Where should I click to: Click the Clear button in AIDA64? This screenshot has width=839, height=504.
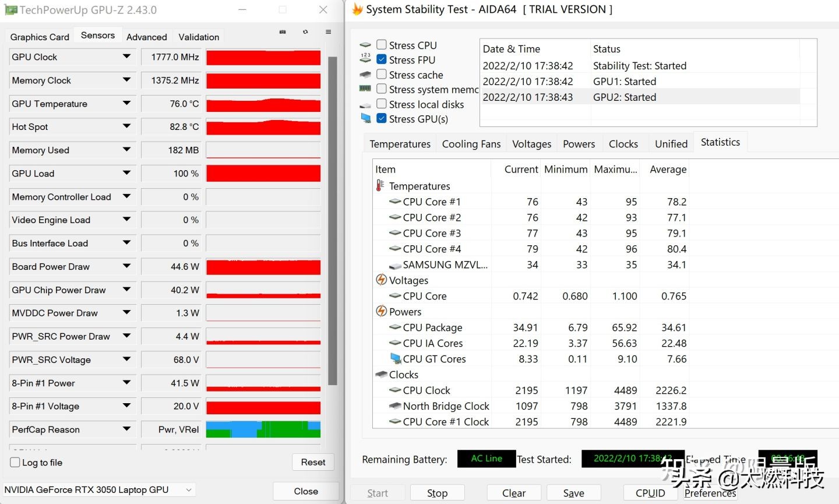[514, 493]
